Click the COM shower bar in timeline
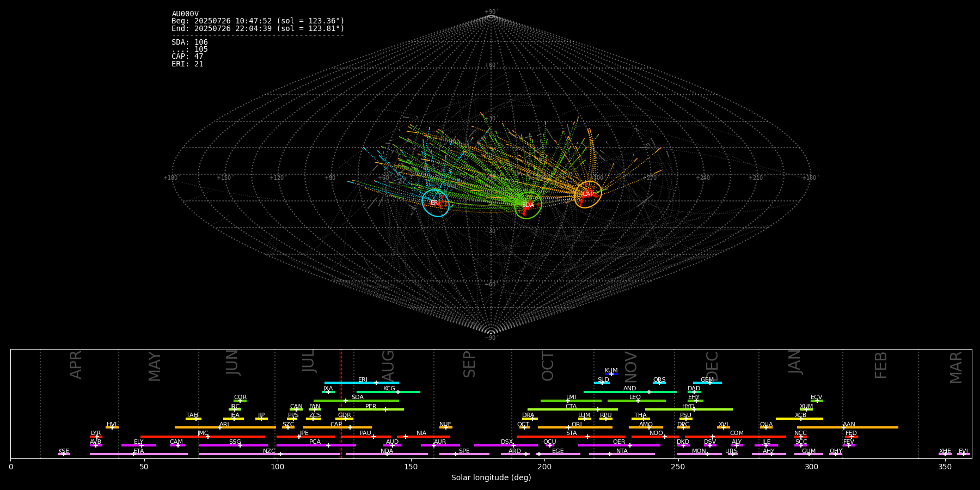 tap(736, 437)
